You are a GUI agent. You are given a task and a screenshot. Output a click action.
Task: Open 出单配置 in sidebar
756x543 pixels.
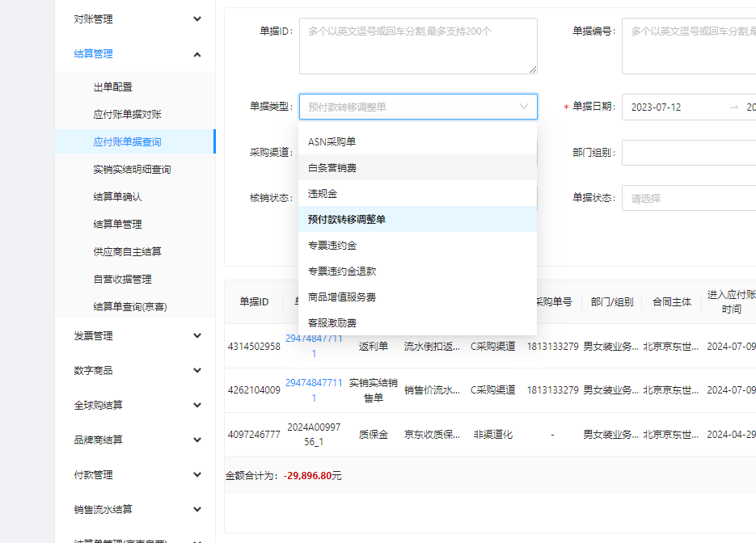(x=112, y=87)
